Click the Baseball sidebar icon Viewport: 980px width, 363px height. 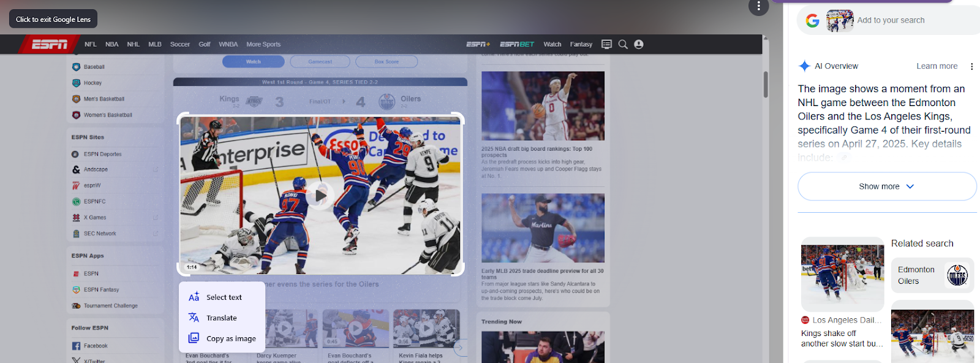coord(76,67)
